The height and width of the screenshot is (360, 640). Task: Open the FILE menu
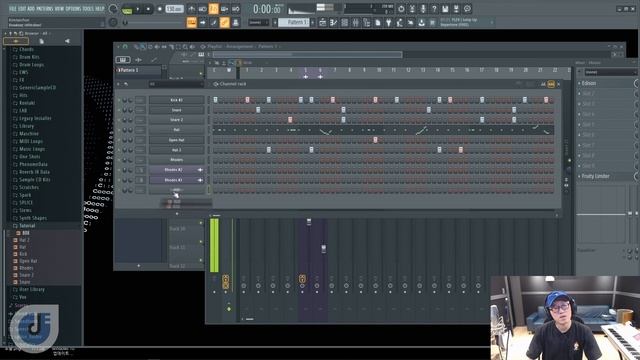point(12,8)
